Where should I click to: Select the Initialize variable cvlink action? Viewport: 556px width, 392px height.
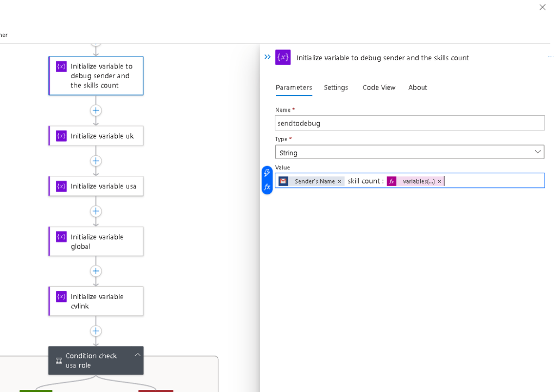[x=96, y=301]
